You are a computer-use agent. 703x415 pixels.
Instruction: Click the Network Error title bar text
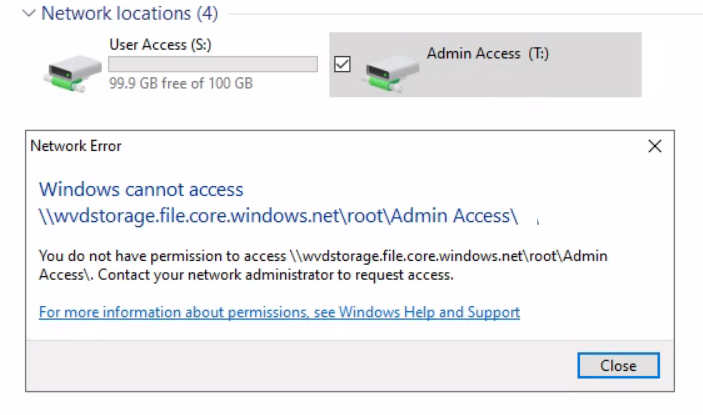(x=76, y=146)
